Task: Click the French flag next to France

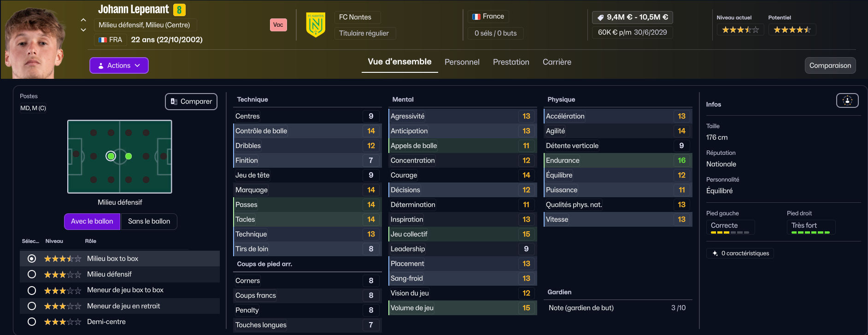Action: coord(476,17)
